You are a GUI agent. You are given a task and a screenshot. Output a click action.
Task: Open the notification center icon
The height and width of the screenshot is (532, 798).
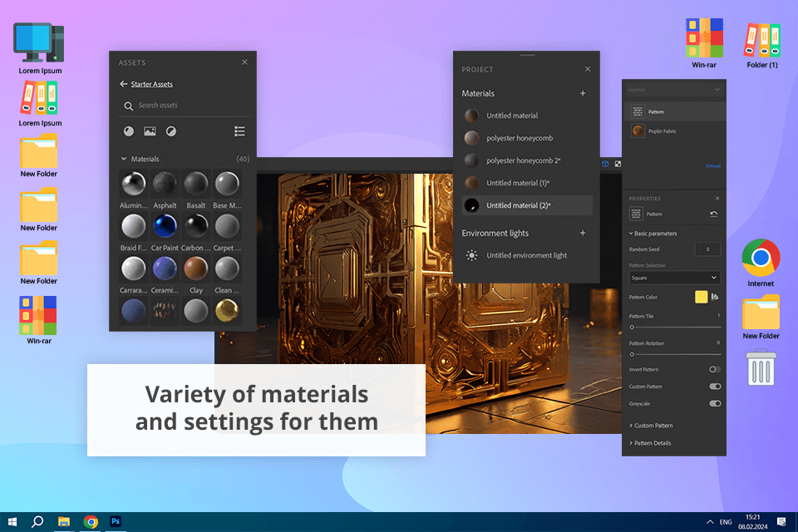[781, 521]
